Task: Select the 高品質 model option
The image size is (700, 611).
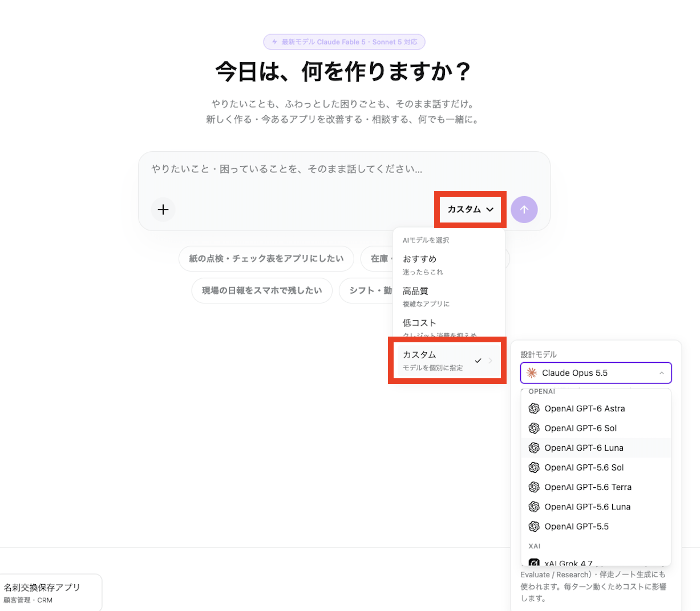Action: pos(449,297)
